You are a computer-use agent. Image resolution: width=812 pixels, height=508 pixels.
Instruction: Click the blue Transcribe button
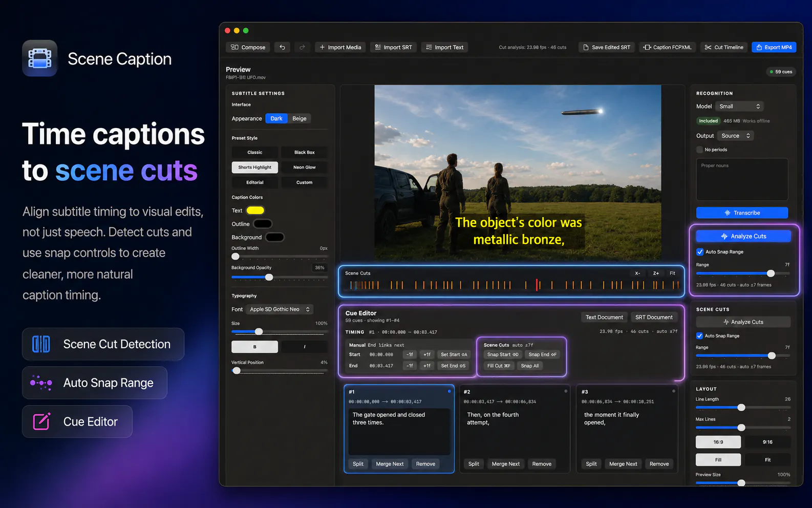[742, 213]
